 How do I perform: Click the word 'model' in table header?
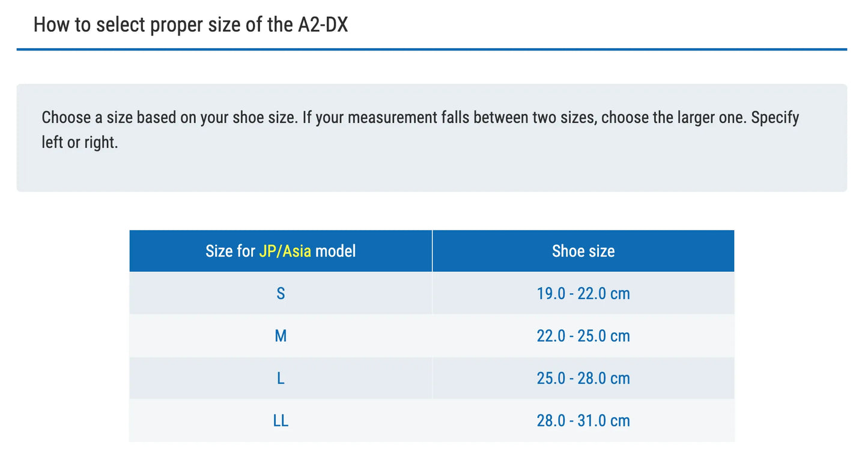click(335, 251)
